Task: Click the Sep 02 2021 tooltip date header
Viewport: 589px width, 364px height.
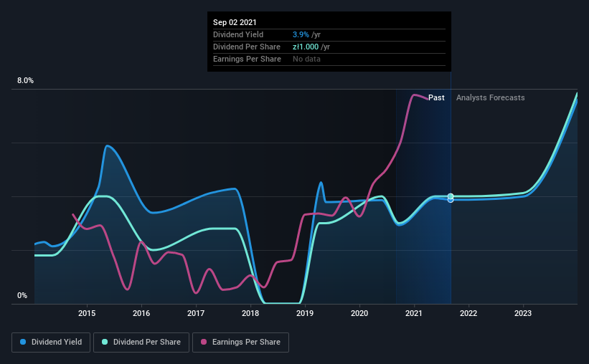Action: pos(235,22)
